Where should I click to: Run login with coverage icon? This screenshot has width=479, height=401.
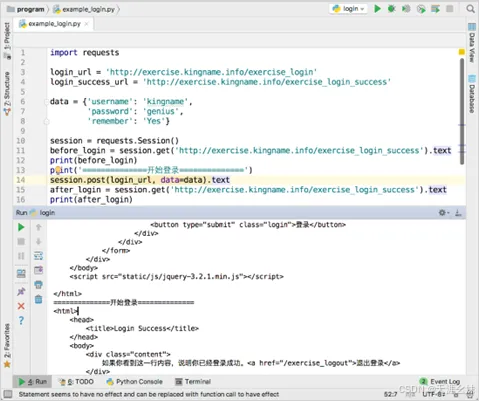point(406,9)
